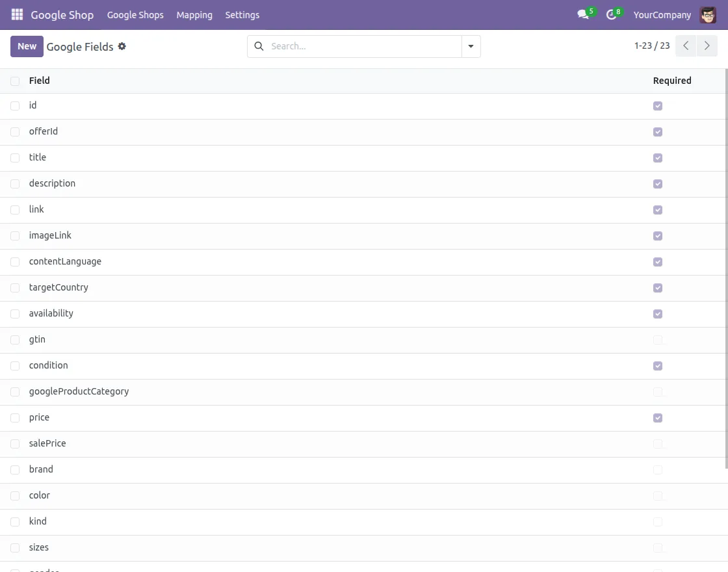Toggle Required checkbox for gtin

tap(658, 340)
